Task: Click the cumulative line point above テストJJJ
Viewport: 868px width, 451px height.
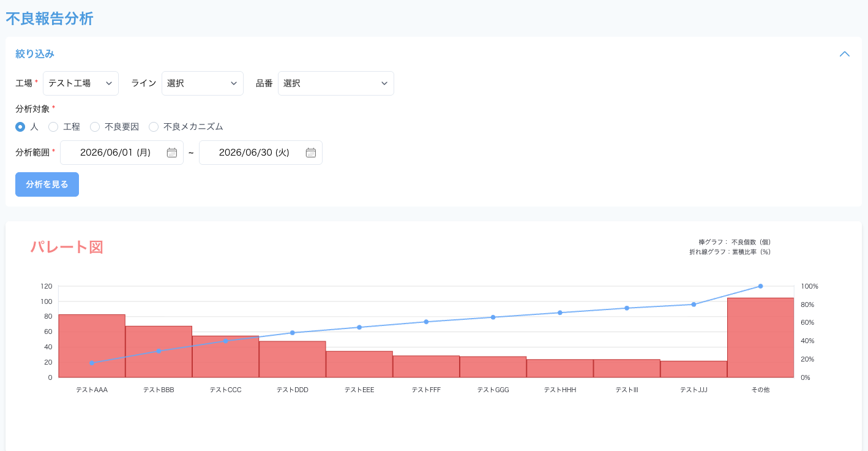Action: click(x=694, y=305)
